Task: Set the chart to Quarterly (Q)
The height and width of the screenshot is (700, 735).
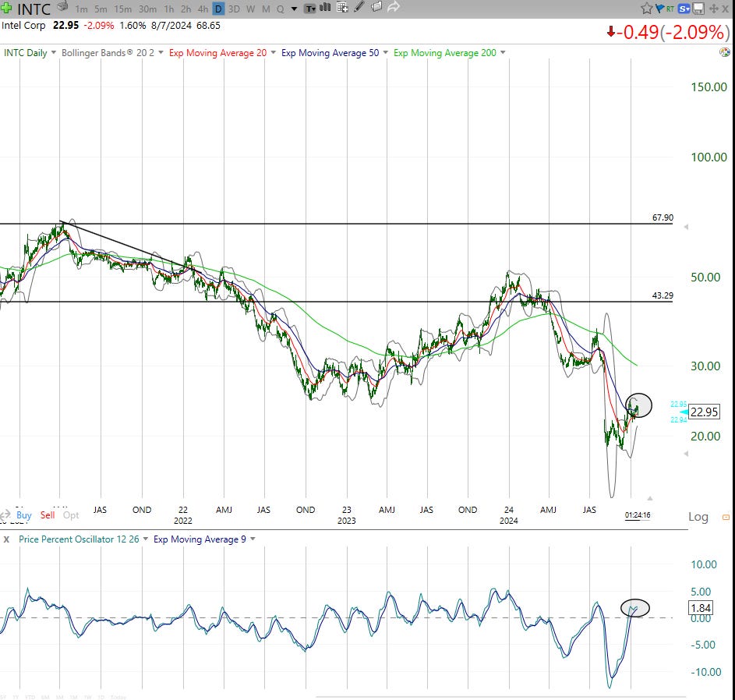Action: [x=281, y=9]
